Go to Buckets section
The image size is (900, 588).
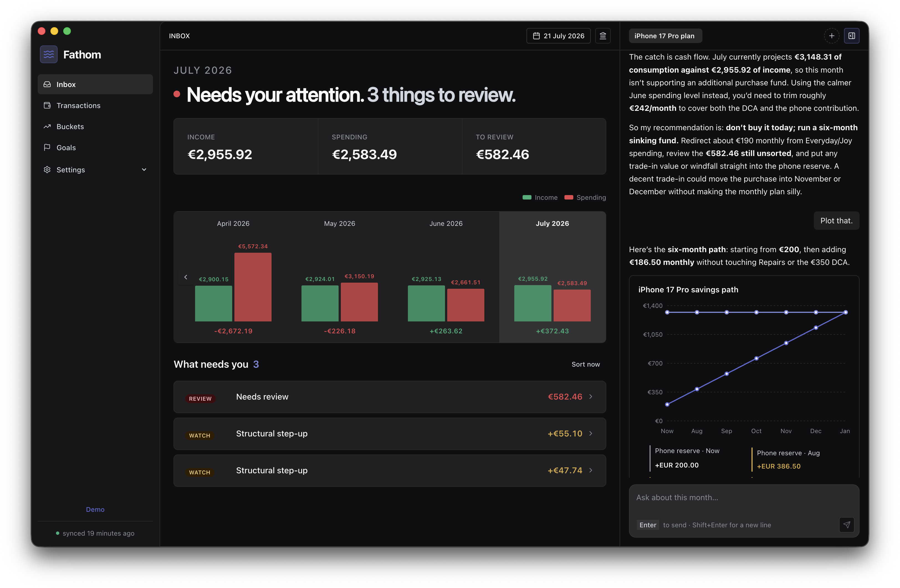[x=95, y=127]
